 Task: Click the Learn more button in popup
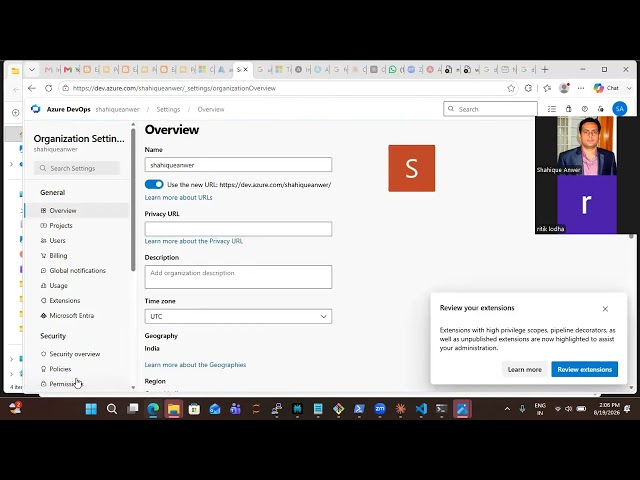[524, 369]
